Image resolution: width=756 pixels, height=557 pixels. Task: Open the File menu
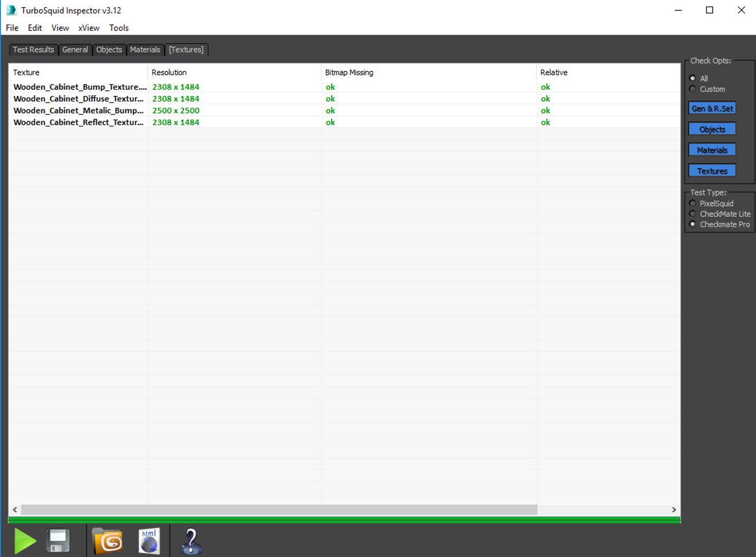(12, 28)
